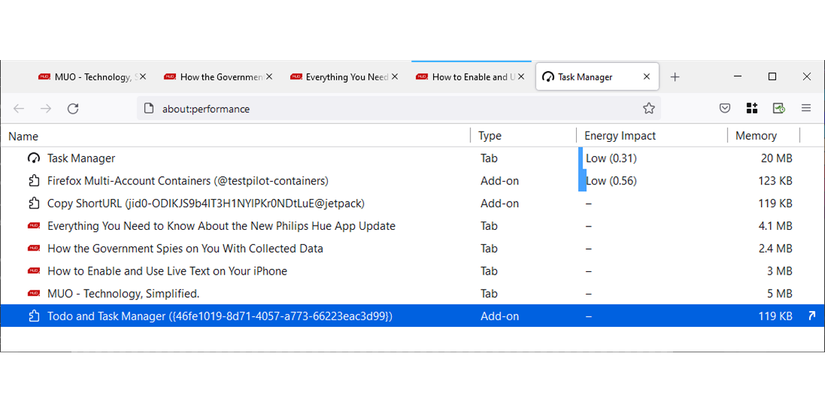Close the Task Manager tab
Screen dimensions: 825x413
(647, 77)
